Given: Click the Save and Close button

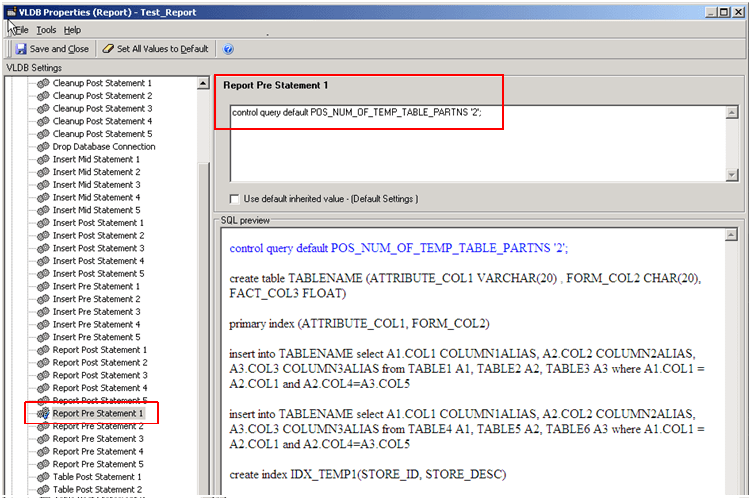Looking at the screenshot, I should [x=59, y=48].
